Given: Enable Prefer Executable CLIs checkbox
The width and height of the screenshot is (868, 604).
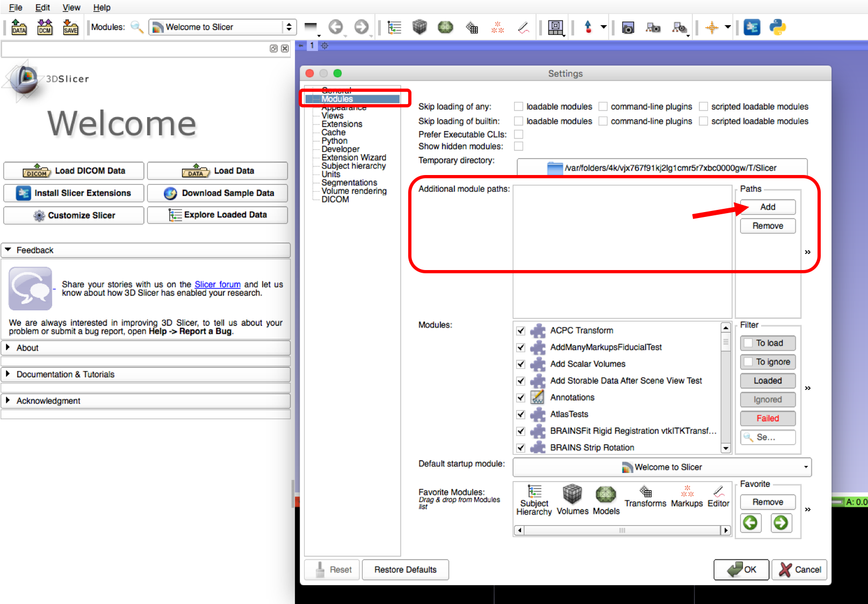Looking at the screenshot, I should 518,134.
